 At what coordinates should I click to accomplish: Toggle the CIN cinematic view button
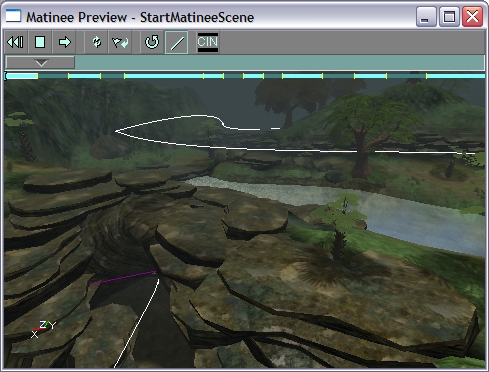(x=208, y=42)
